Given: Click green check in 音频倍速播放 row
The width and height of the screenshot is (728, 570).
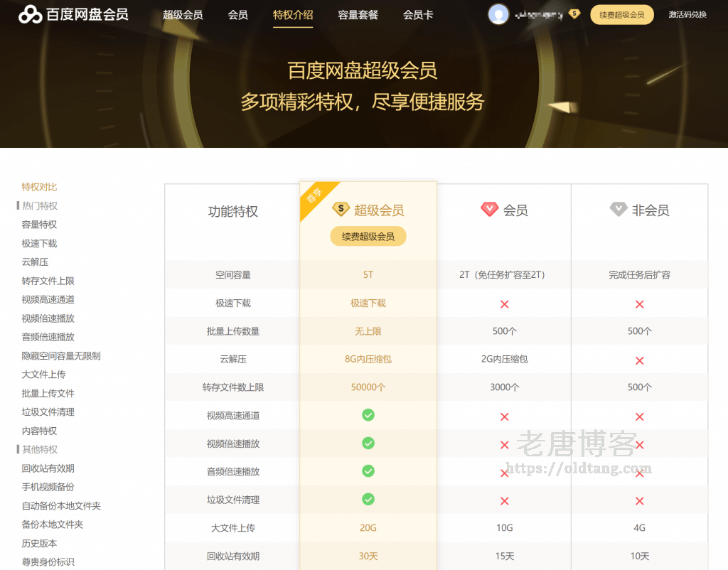Looking at the screenshot, I should [x=368, y=471].
